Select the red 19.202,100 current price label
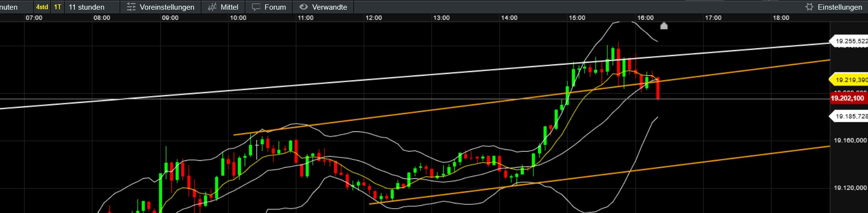Screen dimensions: 868x213 click(848, 98)
